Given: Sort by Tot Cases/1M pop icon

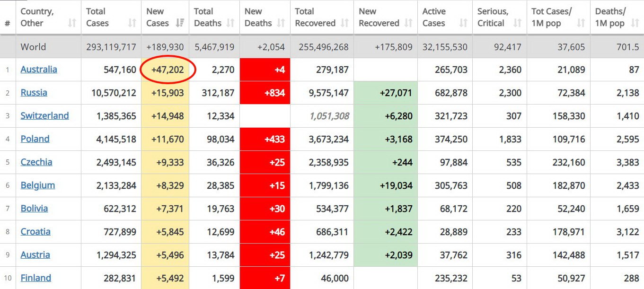Looking at the screenshot, I should (581, 23).
